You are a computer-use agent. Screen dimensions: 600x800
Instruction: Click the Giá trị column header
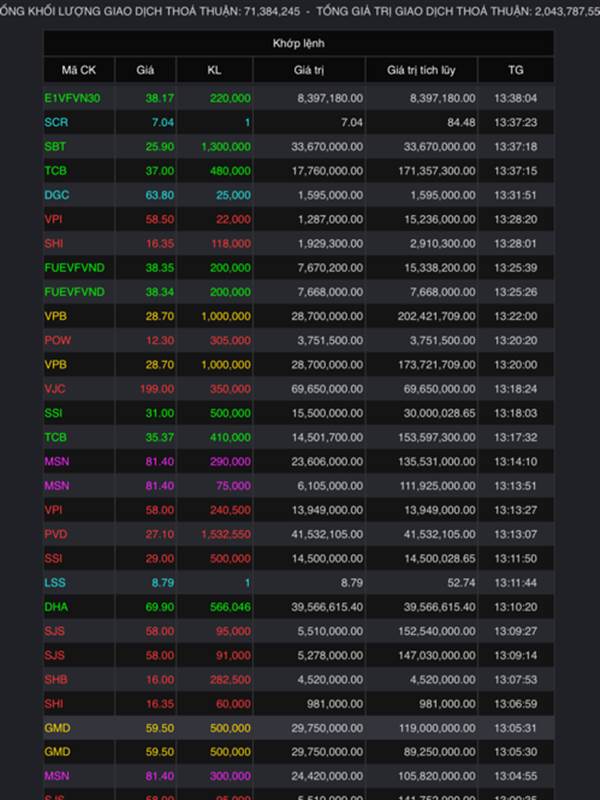[309, 70]
